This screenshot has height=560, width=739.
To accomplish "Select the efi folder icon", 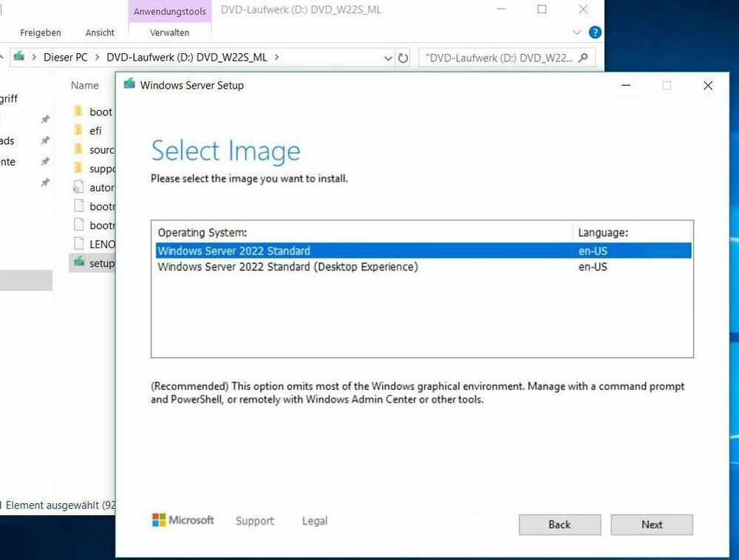I will (78, 131).
